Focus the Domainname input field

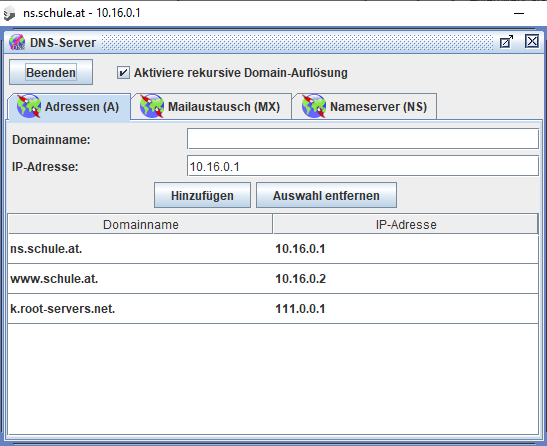363,139
